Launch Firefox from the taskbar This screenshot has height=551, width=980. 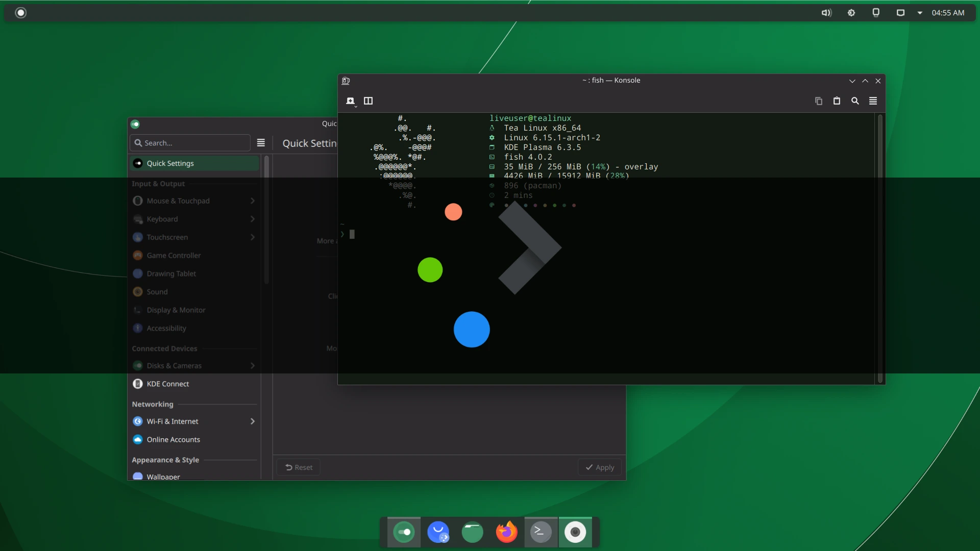tap(506, 532)
